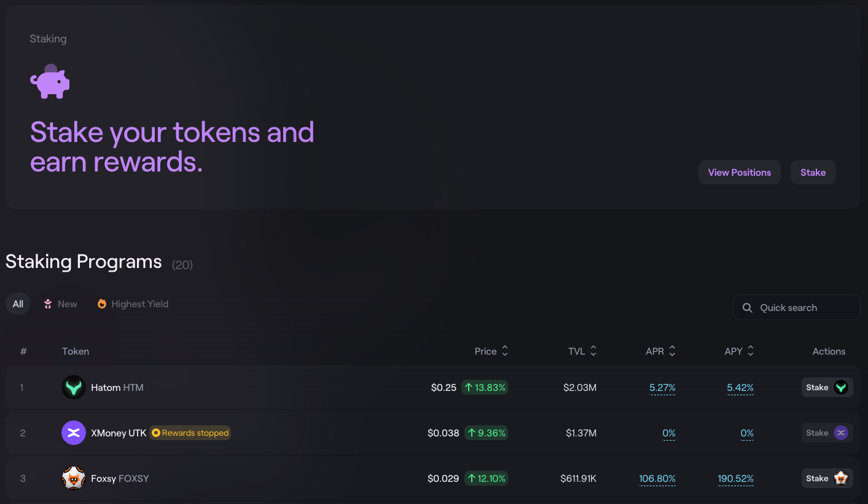This screenshot has height=504, width=868.
Task: Click the XMoney UTK token logo
Action: tap(74, 433)
